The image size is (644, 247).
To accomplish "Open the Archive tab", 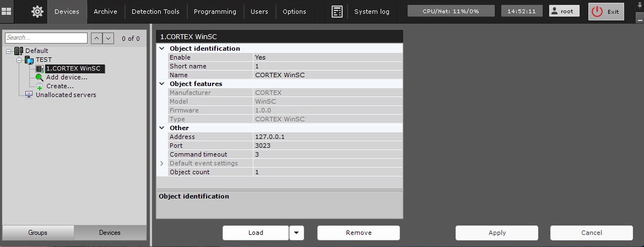I will click(x=105, y=12).
